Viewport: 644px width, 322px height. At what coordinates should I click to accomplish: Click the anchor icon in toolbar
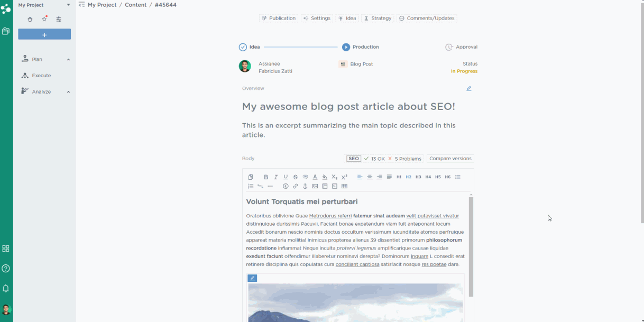coord(305,186)
